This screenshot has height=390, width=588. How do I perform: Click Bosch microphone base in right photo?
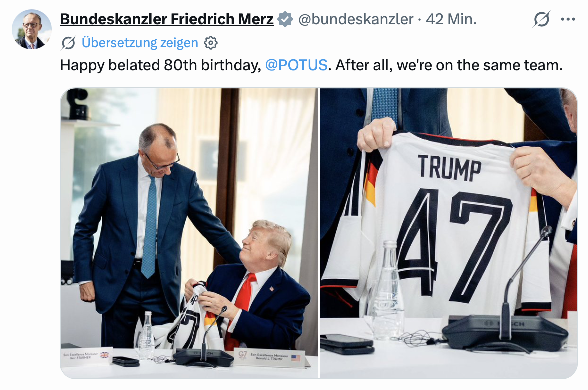point(505,333)
